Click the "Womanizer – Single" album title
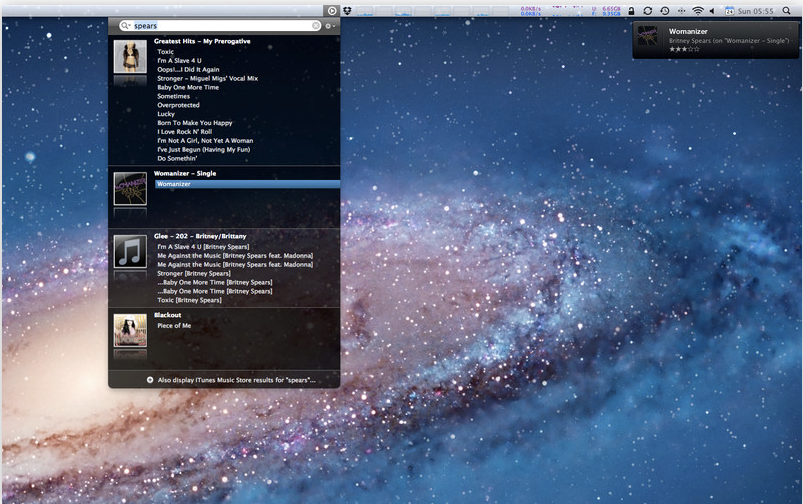The height and width of the screenshot is (504, 803). point(185,174)
